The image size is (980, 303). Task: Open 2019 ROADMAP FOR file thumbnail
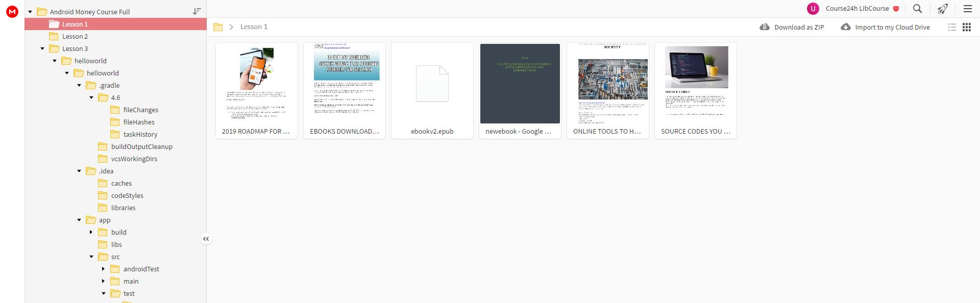(257, 91)
